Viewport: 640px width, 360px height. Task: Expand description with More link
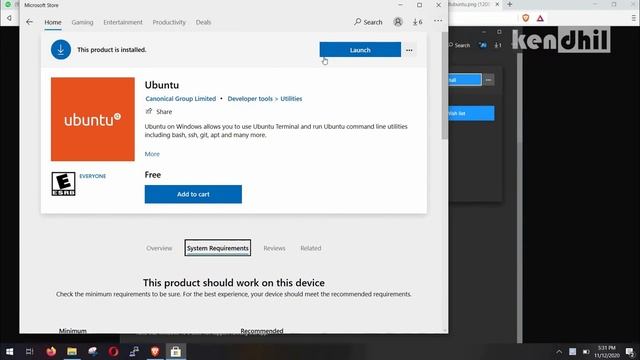152,154
